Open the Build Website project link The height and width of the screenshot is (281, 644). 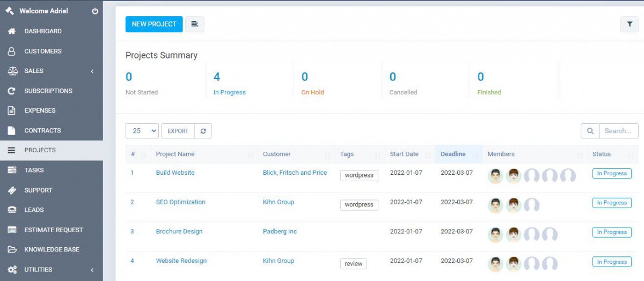pyautogui.click(x=175, y=173)
